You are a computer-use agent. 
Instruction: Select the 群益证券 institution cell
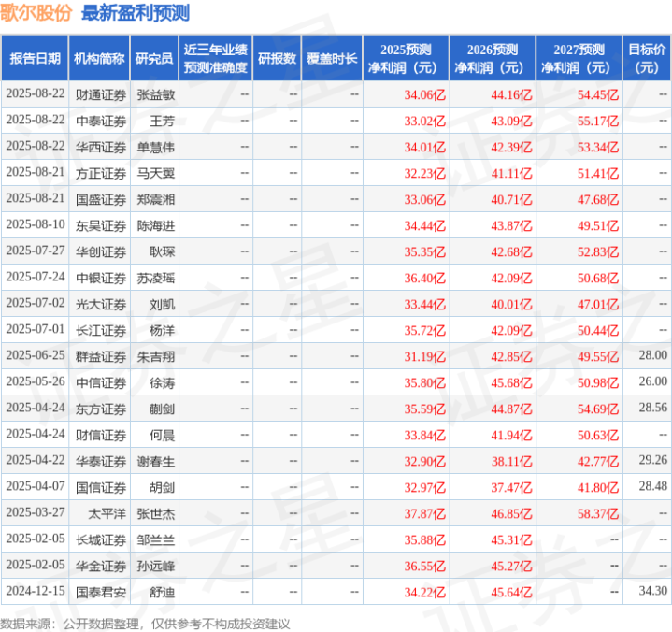(x=101, y=357)
